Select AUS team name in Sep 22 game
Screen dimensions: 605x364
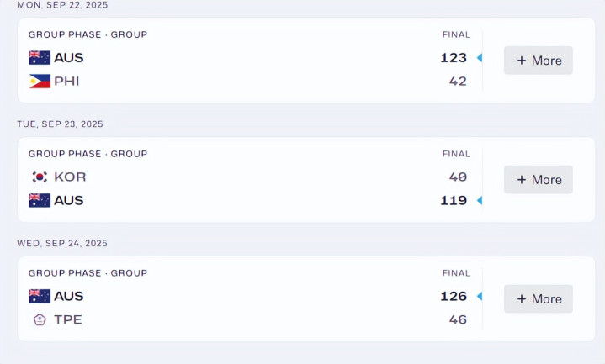coord(69,58)
